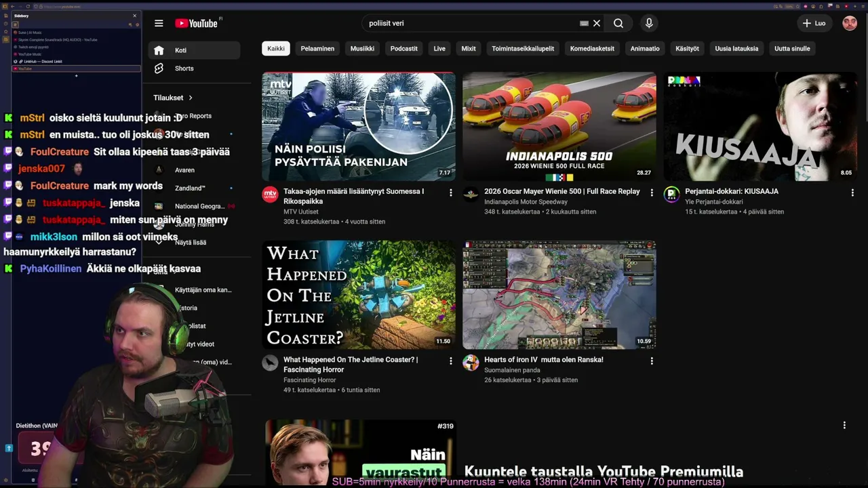This screenshot has height=488, width=868.
Task: Open the Hearts of iron IV video title
Action: (x=544, y=360)
